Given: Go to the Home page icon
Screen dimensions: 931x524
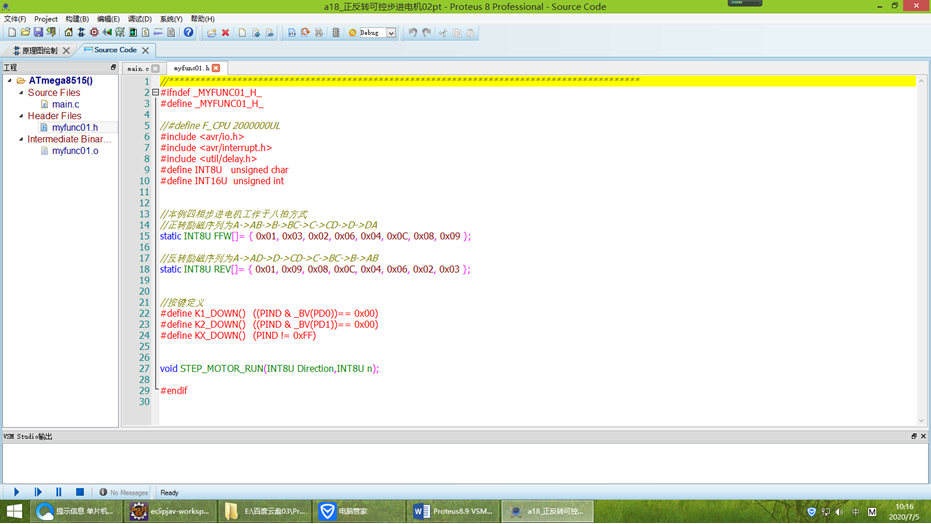Looking at the screenshot, I should 68,33.
